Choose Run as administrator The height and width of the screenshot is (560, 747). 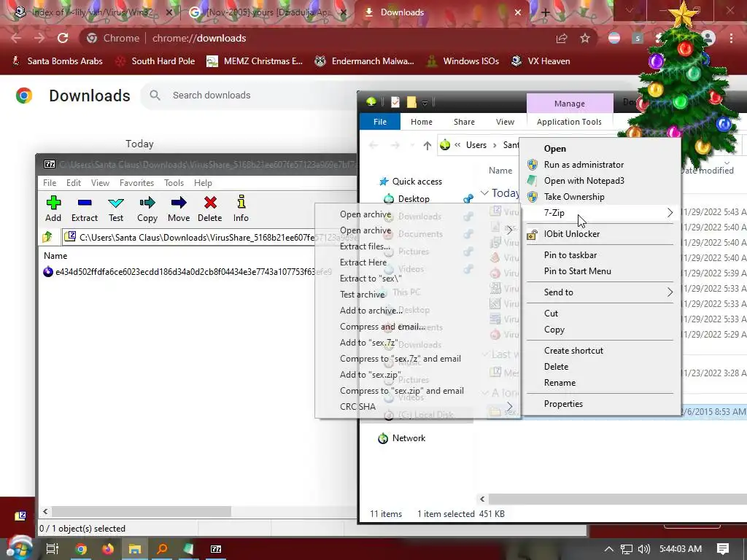click(600, 165)
